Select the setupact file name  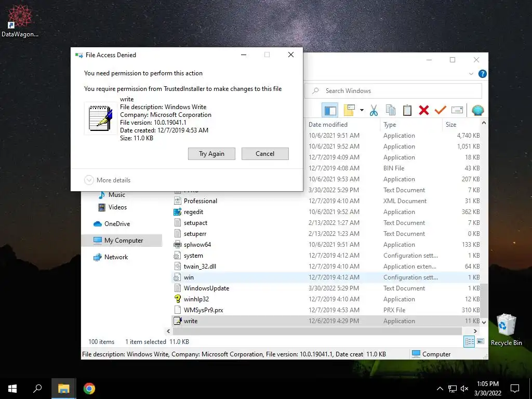(x=195, y=223)
